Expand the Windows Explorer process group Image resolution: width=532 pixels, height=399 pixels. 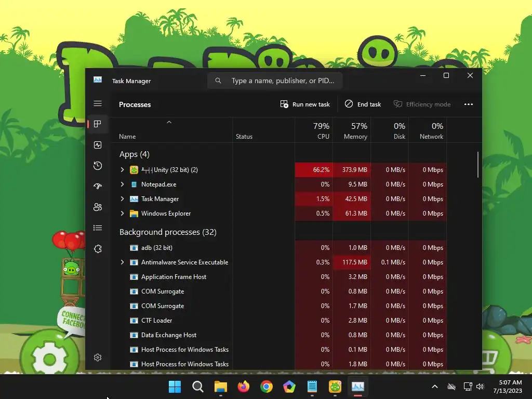[123, 214]
